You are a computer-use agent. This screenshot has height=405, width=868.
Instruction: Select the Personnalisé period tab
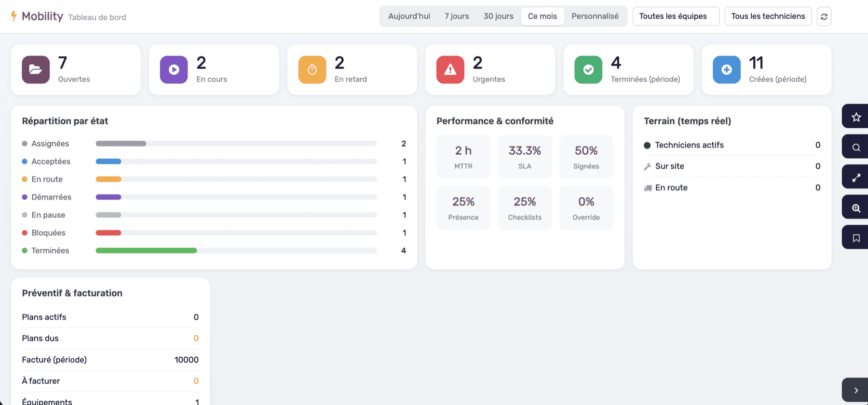click(x=595, y=16)
